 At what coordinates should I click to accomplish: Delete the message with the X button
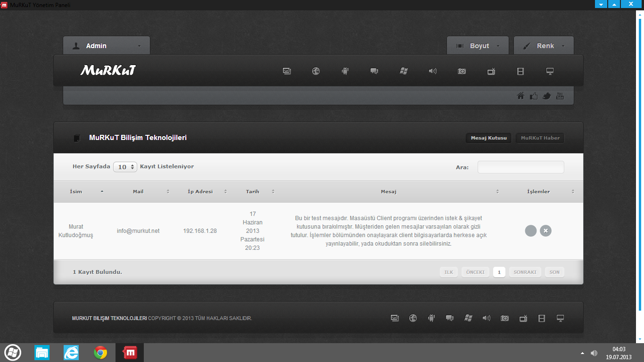pyautogui.click(x=545, y=230)
